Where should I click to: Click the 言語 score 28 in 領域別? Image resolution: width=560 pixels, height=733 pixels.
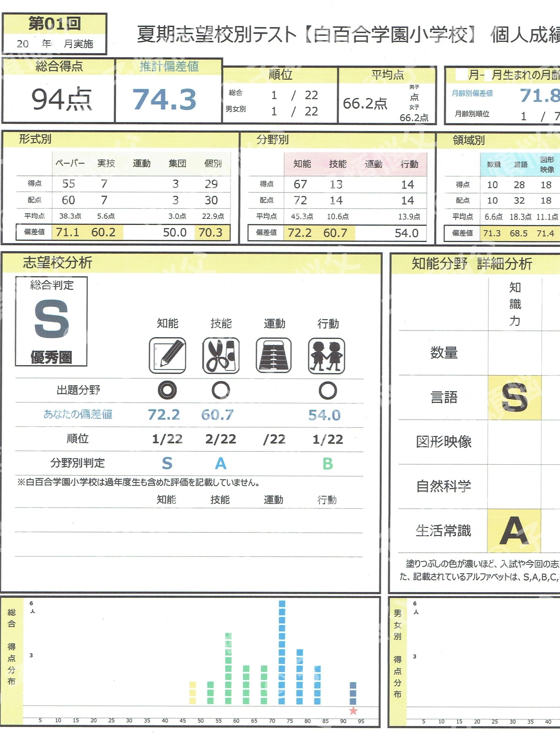(519, 185)
